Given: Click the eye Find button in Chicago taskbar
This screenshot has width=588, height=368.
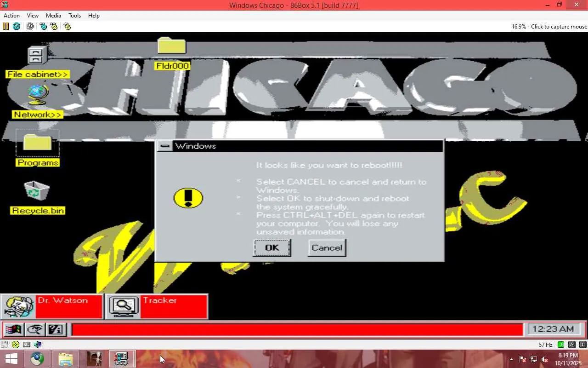Looking at the screenshot, I should pos(35,329).
